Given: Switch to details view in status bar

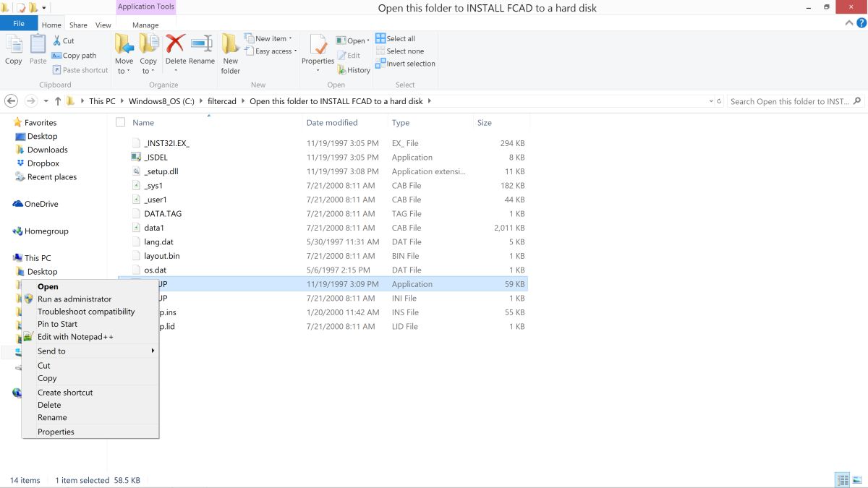Looking at the screenshot, I should [x=843, y=480].
